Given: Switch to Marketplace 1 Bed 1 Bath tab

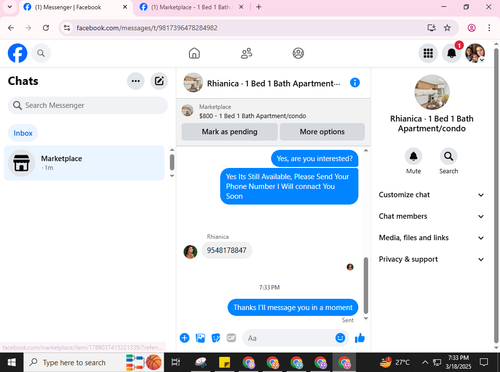Looking at the screenshot, I should 192,7.
